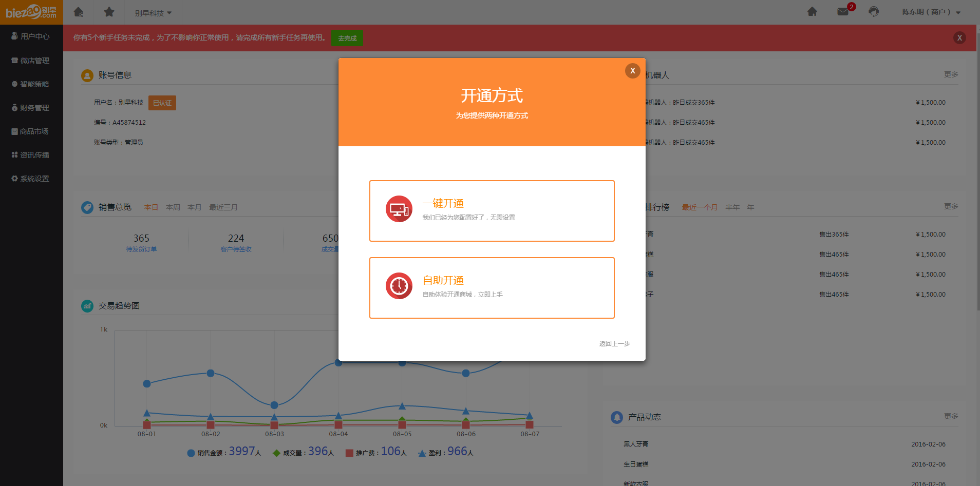
Task: Click the star favorites icon
Action: 109,12
